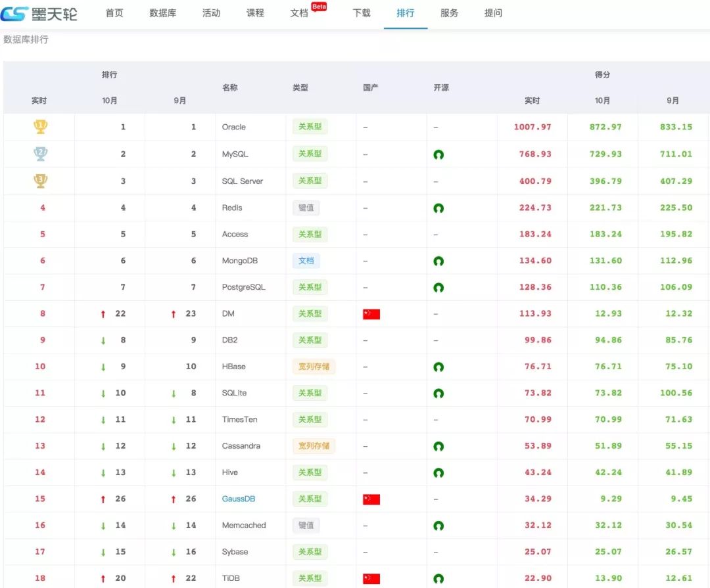Click the Beta badge beside 文档
710x588 pixels.
(x=319, y=7)
